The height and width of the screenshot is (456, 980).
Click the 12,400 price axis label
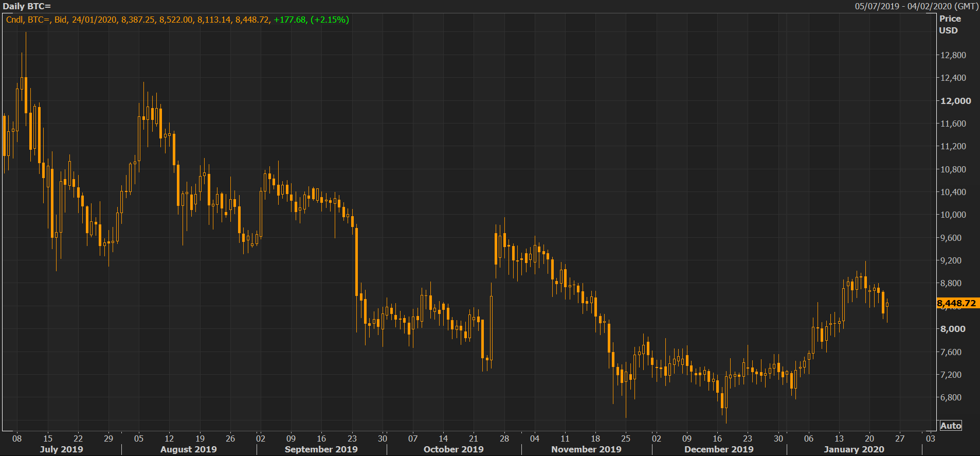tap(953, 78)
